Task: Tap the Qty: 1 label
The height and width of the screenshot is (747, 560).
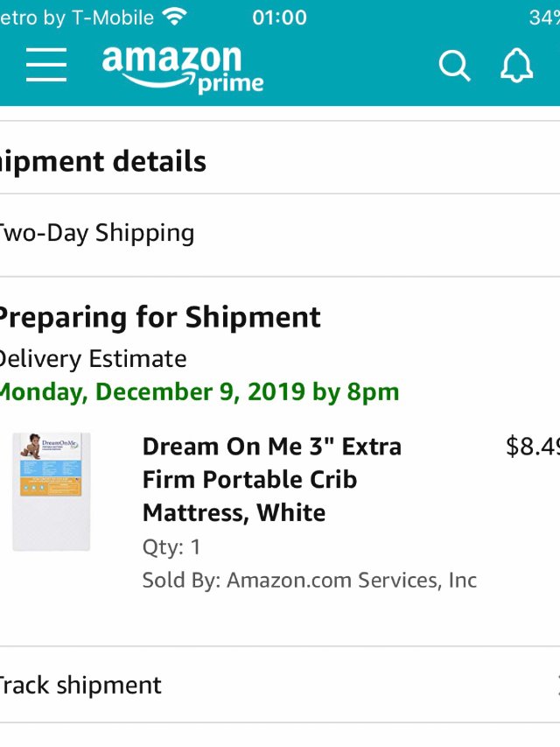Action: coord(171,547)
